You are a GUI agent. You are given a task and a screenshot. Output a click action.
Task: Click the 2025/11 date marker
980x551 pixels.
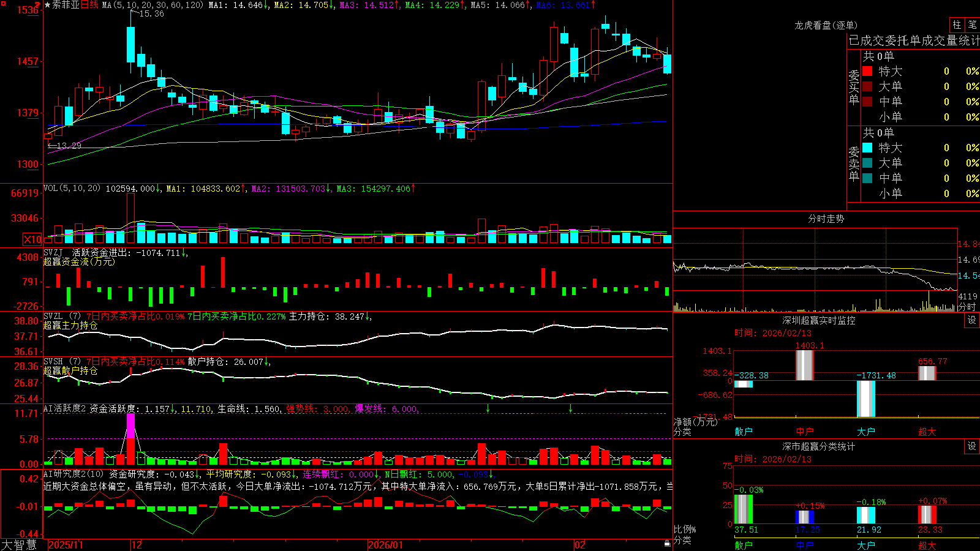pos(66,545)
